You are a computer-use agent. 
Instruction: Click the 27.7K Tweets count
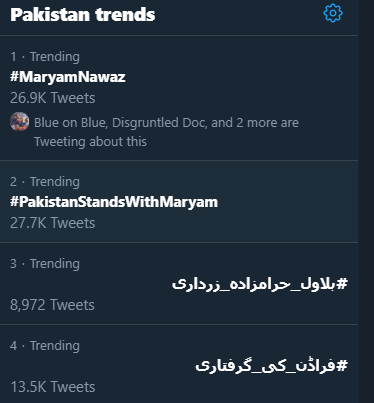coord(53,223)
